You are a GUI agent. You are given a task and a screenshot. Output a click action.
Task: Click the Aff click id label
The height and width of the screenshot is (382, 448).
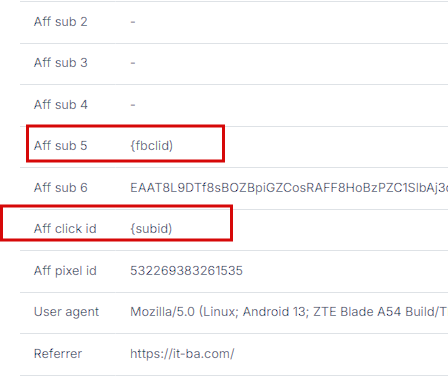point(65,229)
